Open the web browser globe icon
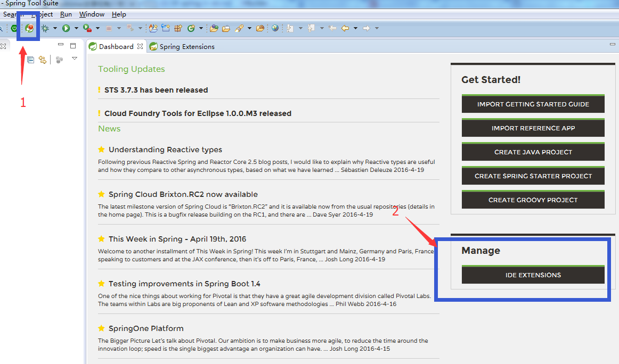This screenshot has width=619, height=364. coord(275,28)
